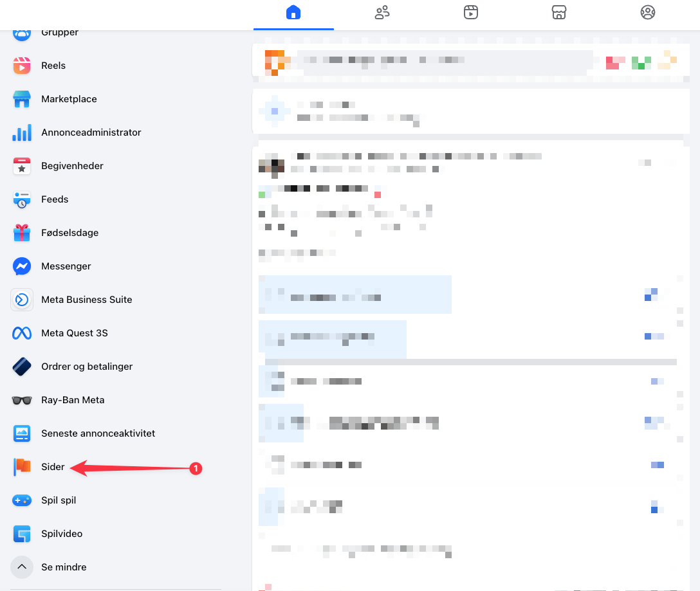This screenshot has width=700, height=591.
Task: Open the Seneste annonceaktivitet link
Action: click(98, 433)
